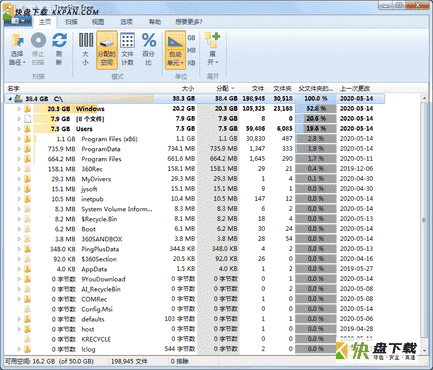Click the Boot folder icon

pyautogui.click(x=27, y=229)
